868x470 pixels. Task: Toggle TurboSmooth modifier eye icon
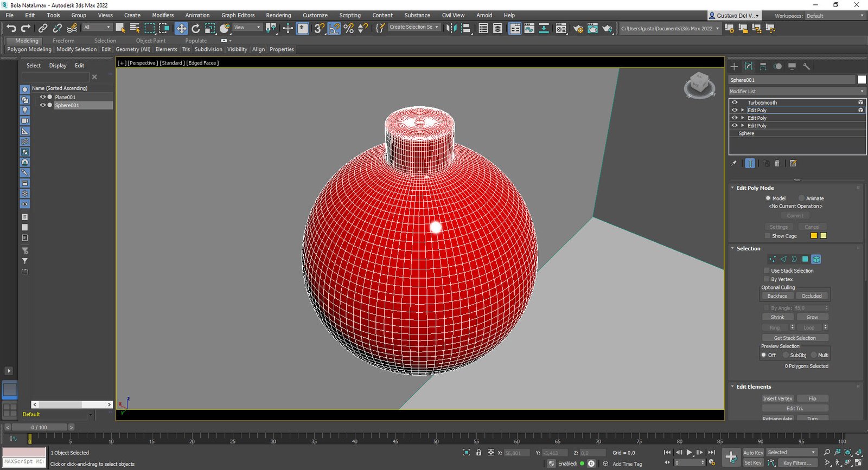tap(735, 102)
